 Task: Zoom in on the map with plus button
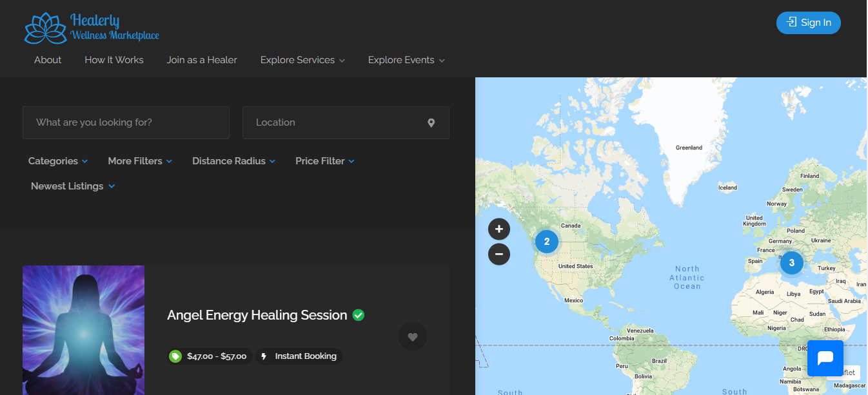coord(499,229)
